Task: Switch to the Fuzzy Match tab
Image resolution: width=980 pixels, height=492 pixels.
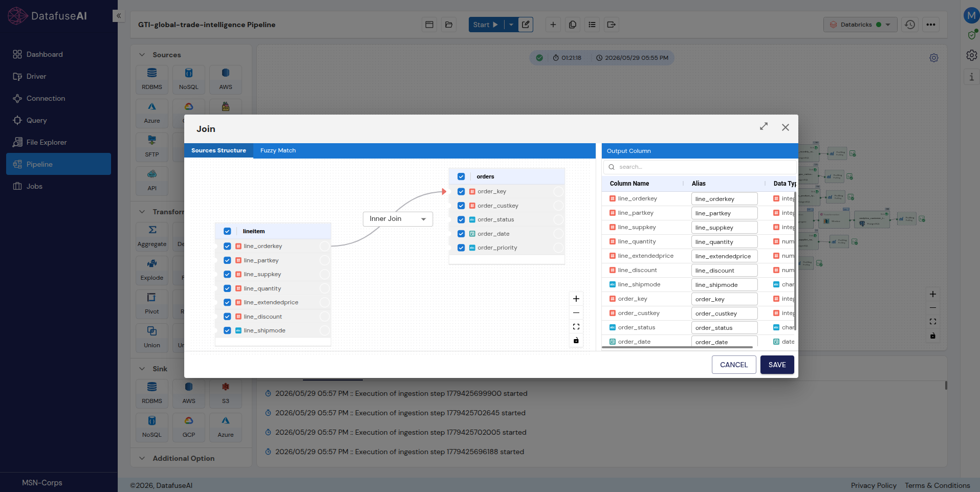Action: pos(278,150)
